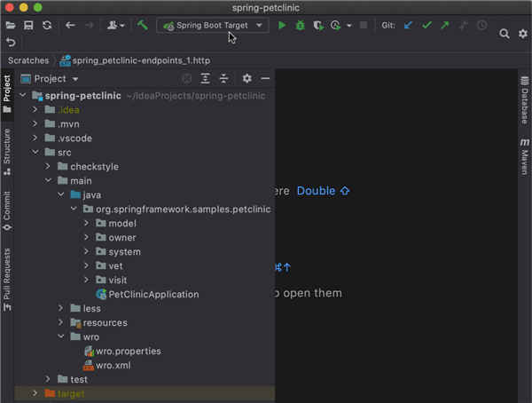Image resolution: width=532 pixels, height=403 pixels.
Task: Click the gray Stop square button
Action: (364, 25)
